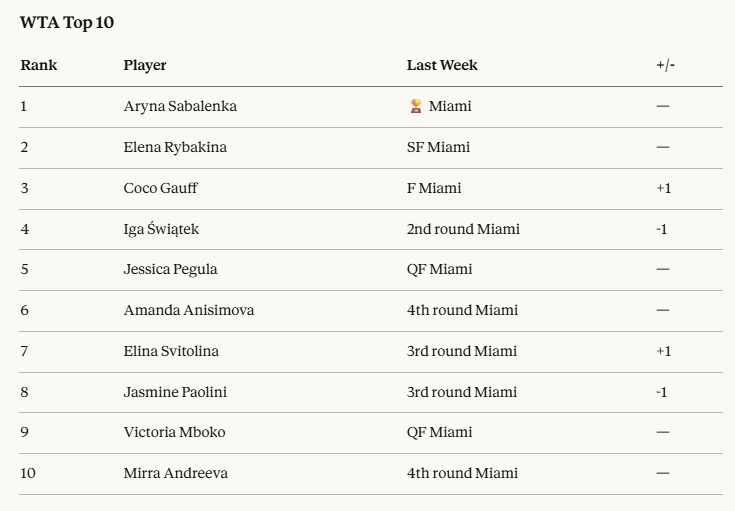Screen dimensions: 735x511
Task: Select Mirra Andreeva's name
Action: tap(175, 474)
